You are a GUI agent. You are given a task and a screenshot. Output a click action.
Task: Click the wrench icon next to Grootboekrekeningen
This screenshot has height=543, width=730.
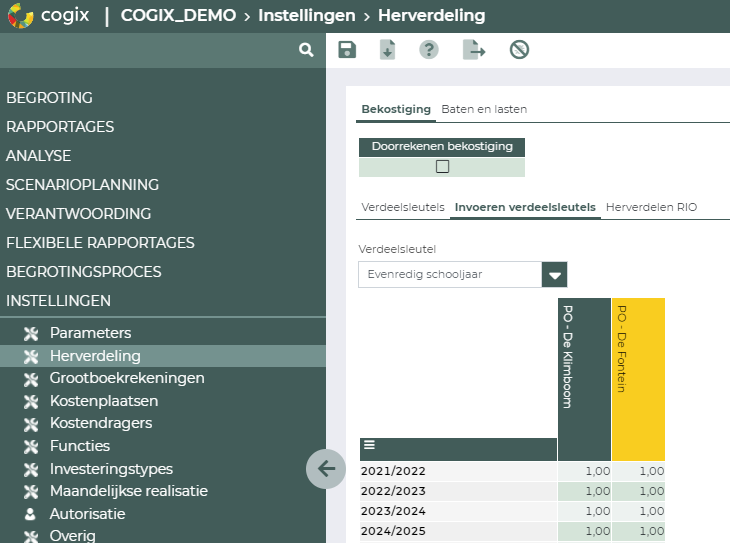tap(31, 379)
